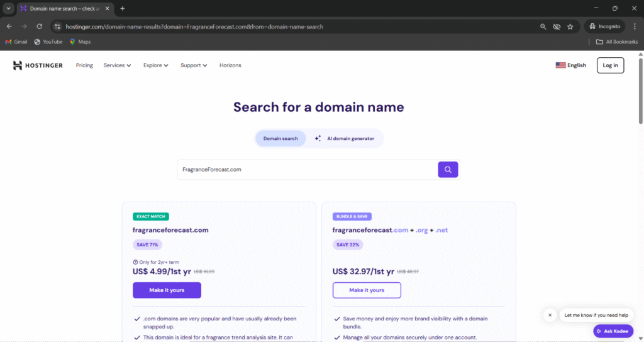644x362 pixels.
Task: Click the .org extension in bundle title
Action: (422, 230)
